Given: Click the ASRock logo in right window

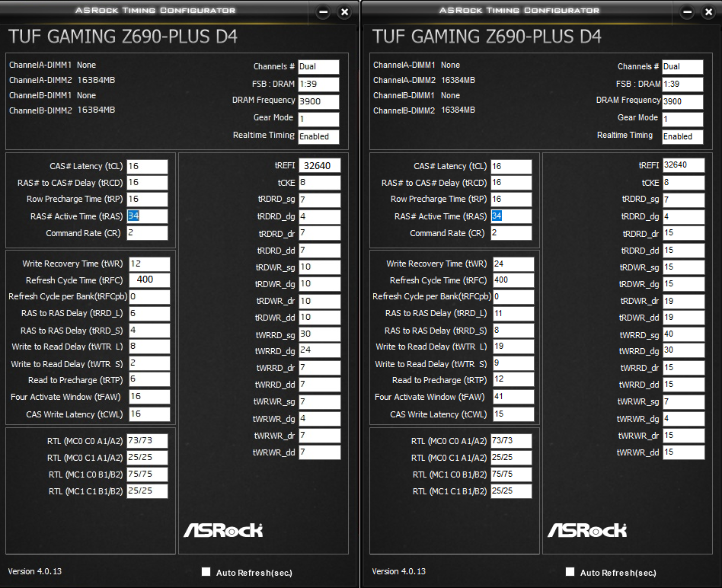Looking at the screenshot, I should click(587, 530).
